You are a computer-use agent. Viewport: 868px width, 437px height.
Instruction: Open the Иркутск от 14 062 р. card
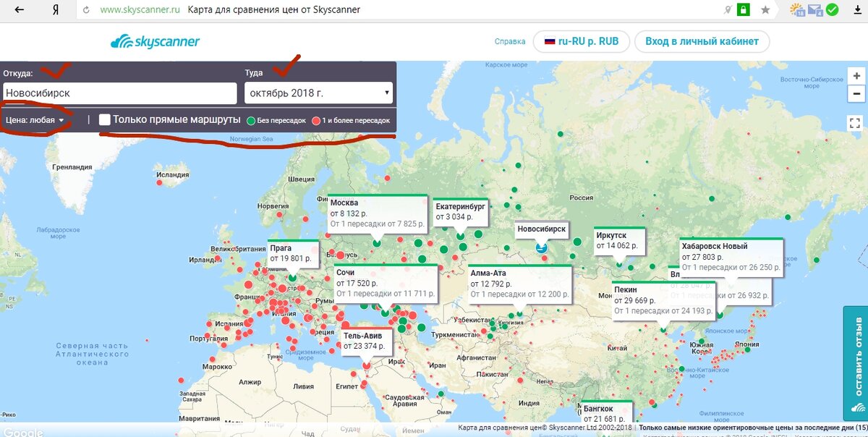pyautogui.click(x=619, y=242)
